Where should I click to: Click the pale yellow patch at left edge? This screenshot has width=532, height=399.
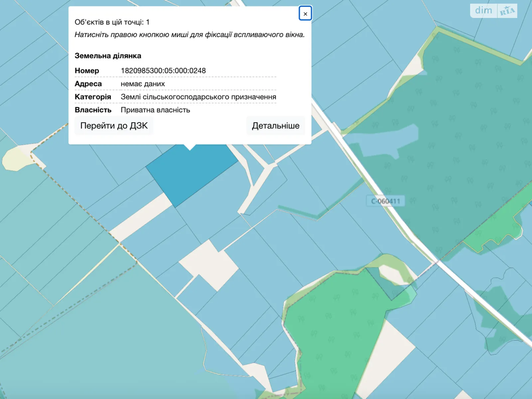point(15,159)
